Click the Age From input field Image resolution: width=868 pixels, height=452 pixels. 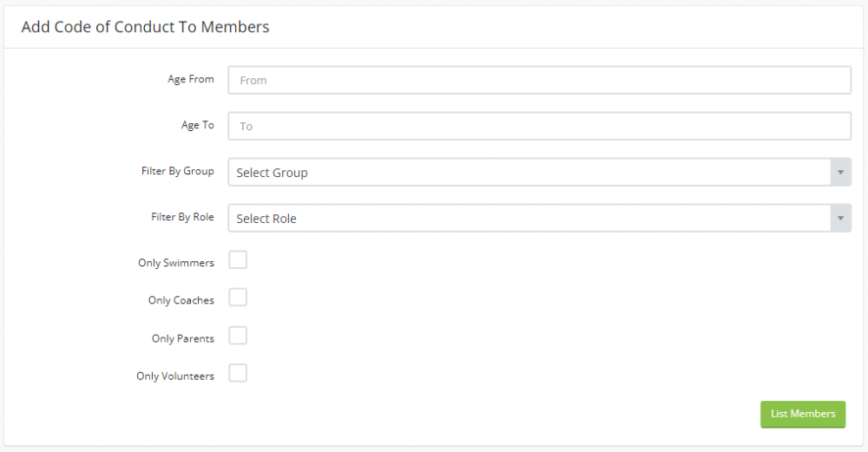coord(538,80)
